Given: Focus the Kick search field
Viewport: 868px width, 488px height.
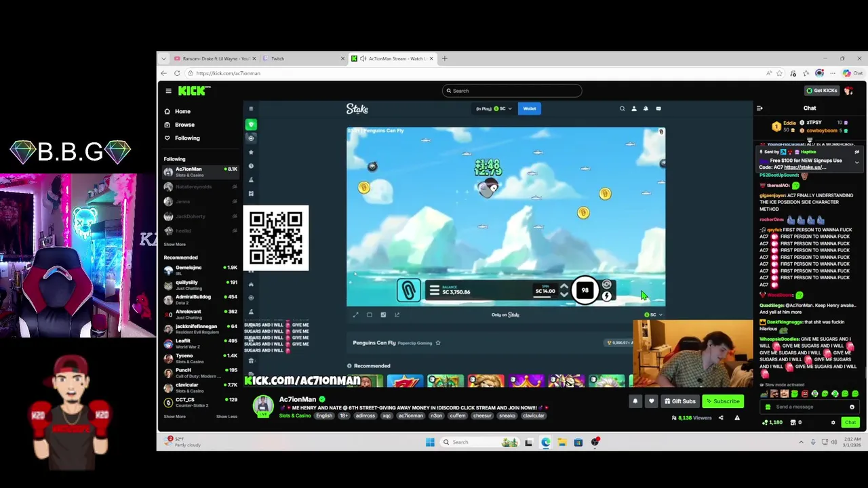Looking at the screenshot, I should [512, 91].
